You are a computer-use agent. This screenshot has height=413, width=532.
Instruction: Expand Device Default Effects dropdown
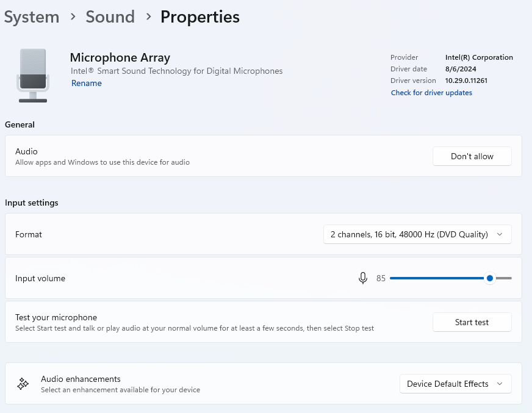tap(455, 384)
